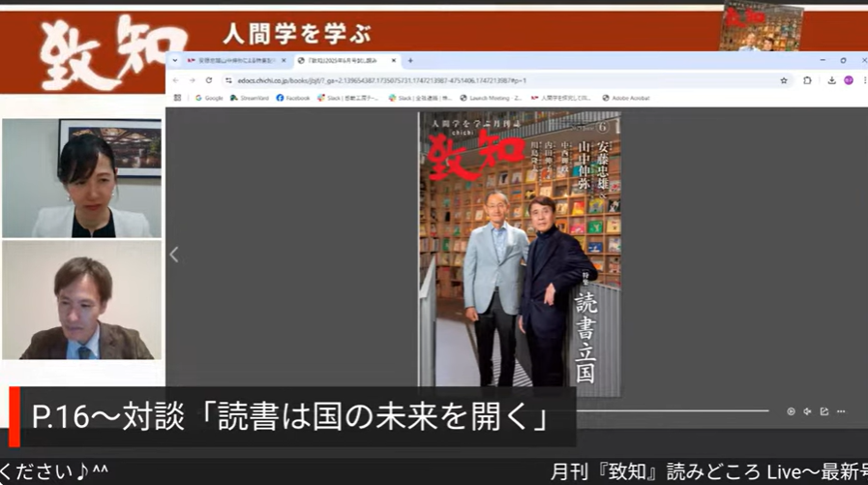Open the bookmark left of Adobe Acrobat
868x485 pixels.
[x=561, y=98]
